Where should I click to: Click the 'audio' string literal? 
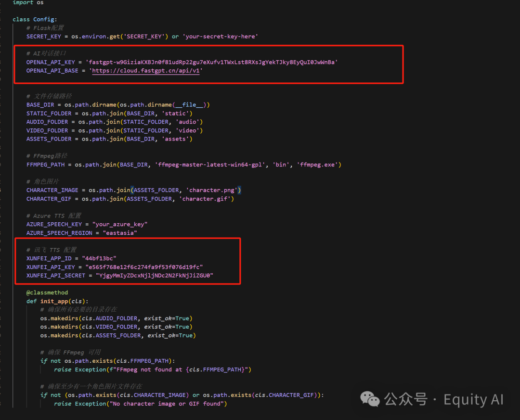[187, 122]
